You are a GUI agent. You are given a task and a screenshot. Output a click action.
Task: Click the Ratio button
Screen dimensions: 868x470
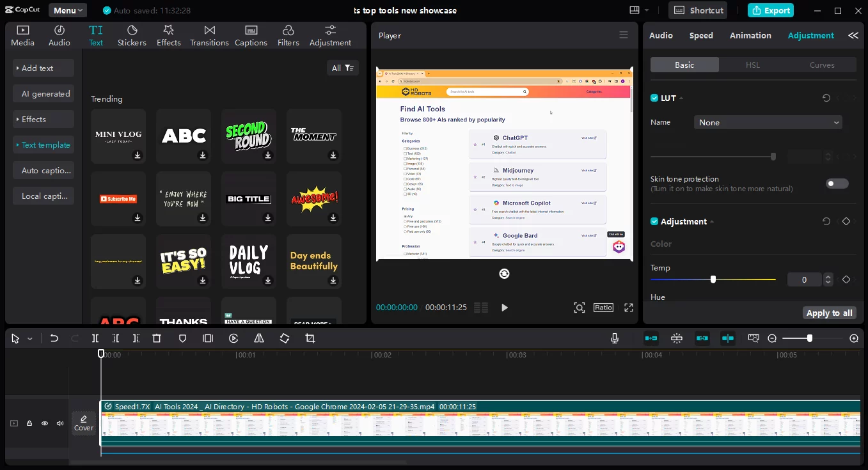[x=603, y=308]
